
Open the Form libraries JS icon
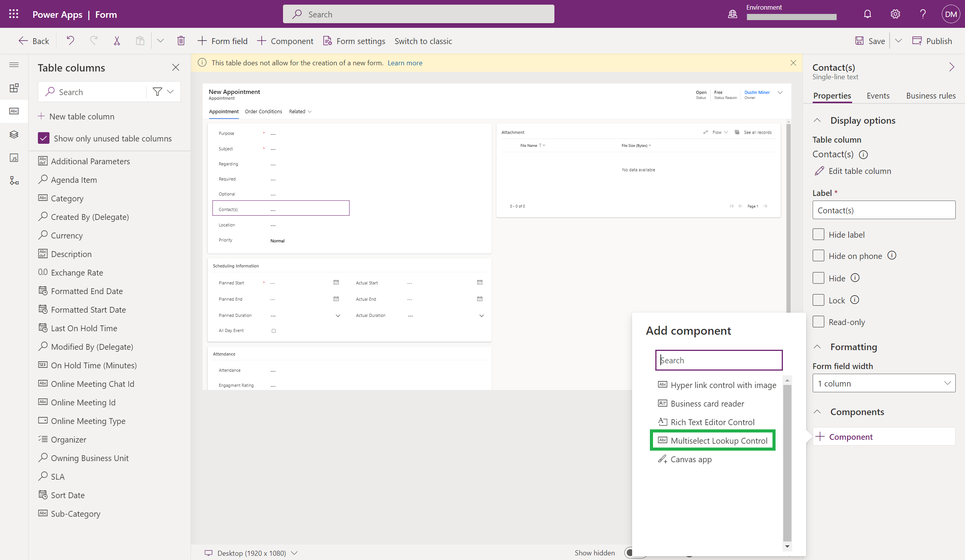click(x=14, y=158)
